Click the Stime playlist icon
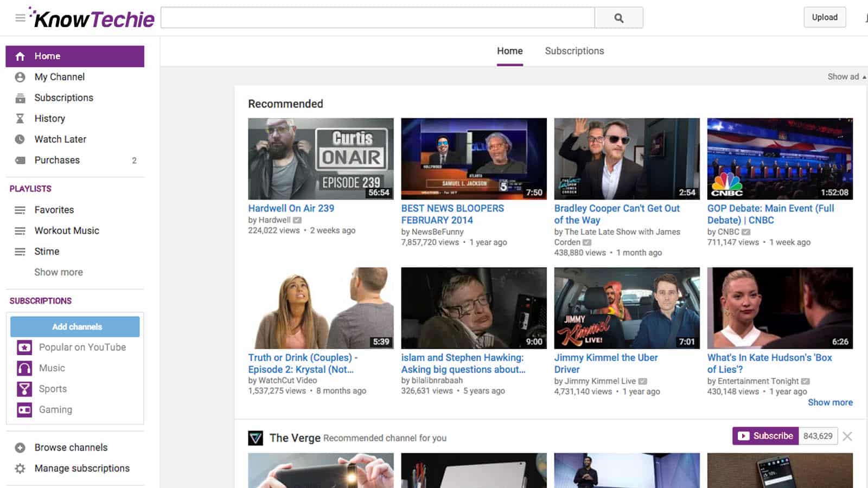The width and height of the screenshot is (868, 488). click(20, 252)
